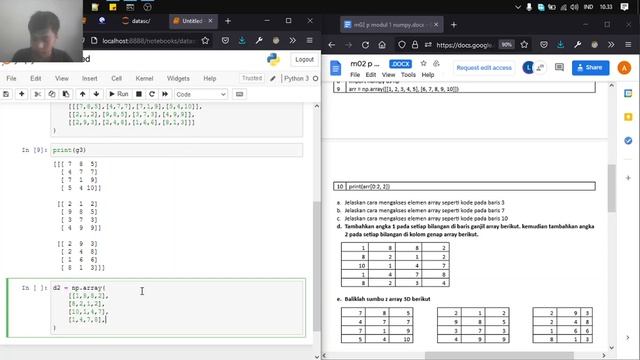Image resolution: width=640 pixels, height=360 pixels.
Task: Open a new tab in right browser window
Action: click(x=453, y=25)
